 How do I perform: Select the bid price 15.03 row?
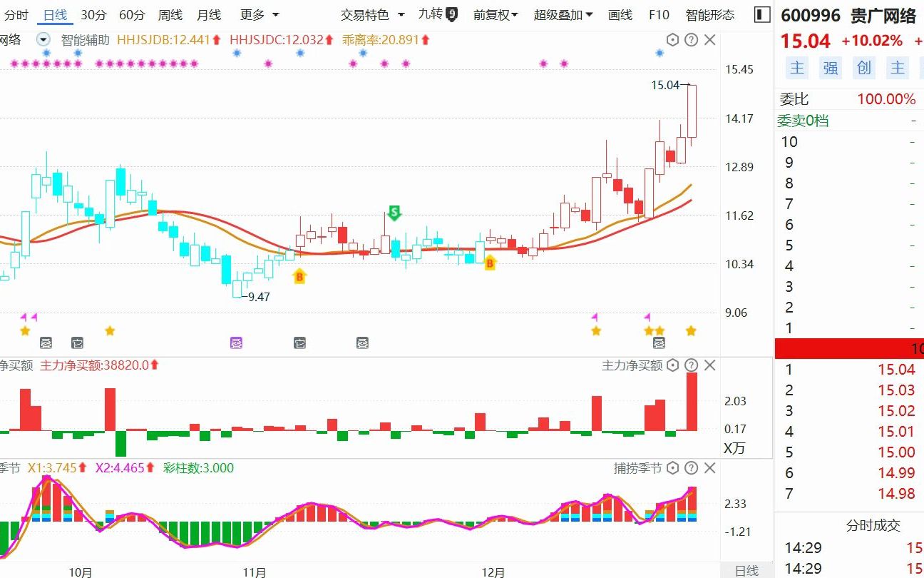click(848, 390)
